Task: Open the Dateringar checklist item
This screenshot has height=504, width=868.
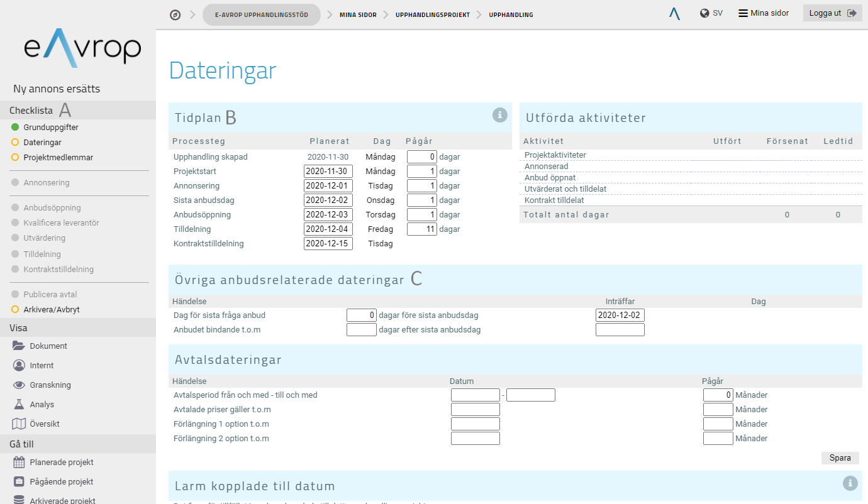Action: tap(43, 143)
